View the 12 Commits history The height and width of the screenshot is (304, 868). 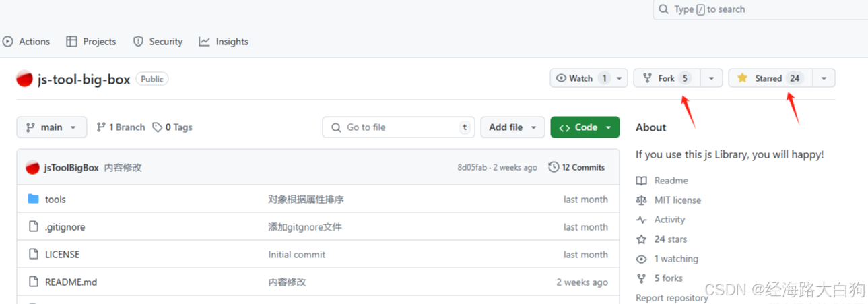(x=576, y=167)
